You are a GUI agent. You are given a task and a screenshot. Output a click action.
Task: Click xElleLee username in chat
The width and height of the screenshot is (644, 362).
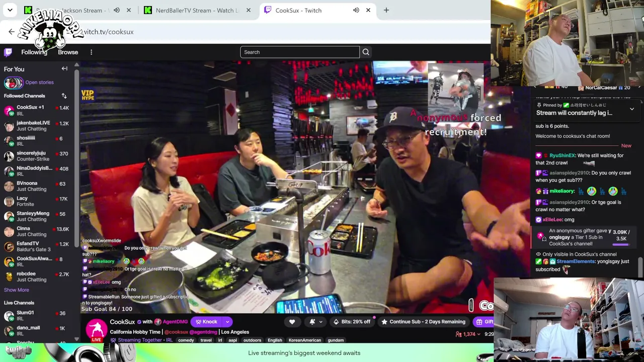coord(552,220)
